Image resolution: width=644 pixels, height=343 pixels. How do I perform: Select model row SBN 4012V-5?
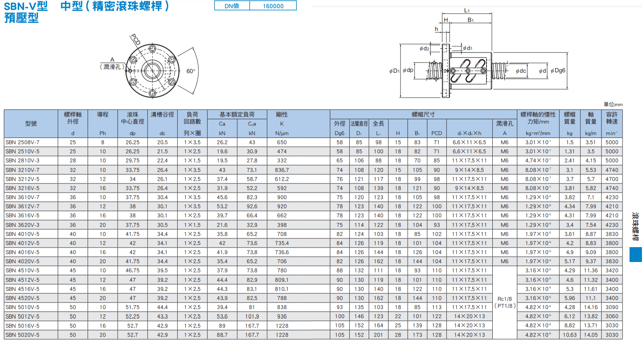(x=313, y=243)
